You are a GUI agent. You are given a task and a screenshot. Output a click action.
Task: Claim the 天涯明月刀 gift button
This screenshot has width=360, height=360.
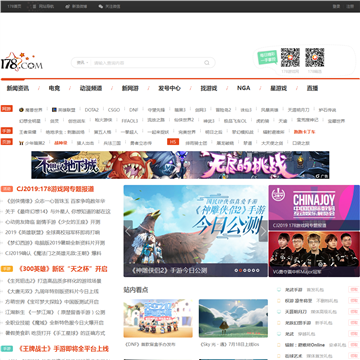pyautogui.click(x=354, y=312)
